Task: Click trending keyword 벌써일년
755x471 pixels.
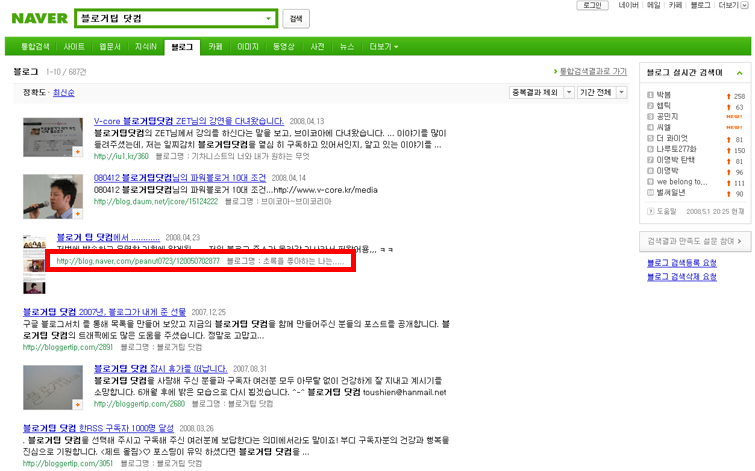Action: click(x=671, y=193)
